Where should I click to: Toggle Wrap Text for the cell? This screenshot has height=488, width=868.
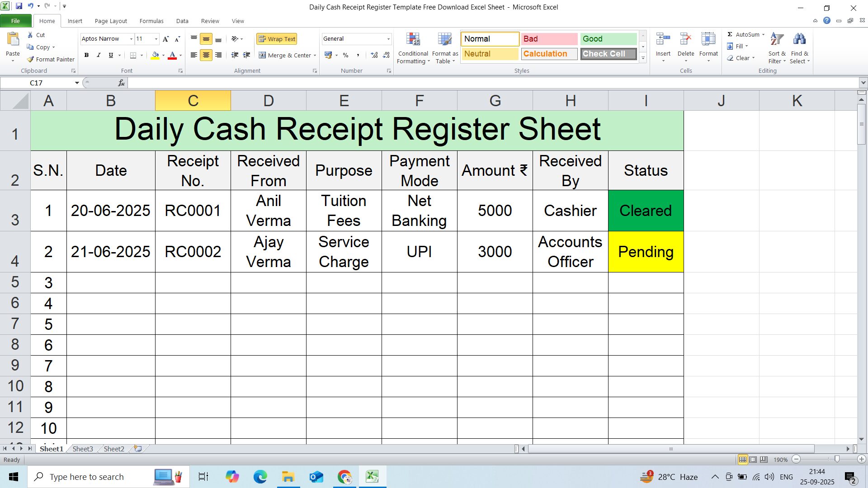tap(276, 39)
